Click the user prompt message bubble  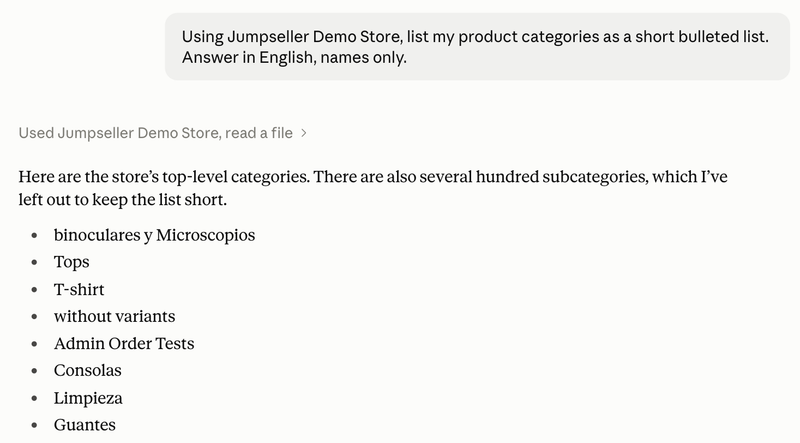coord(477,46)
